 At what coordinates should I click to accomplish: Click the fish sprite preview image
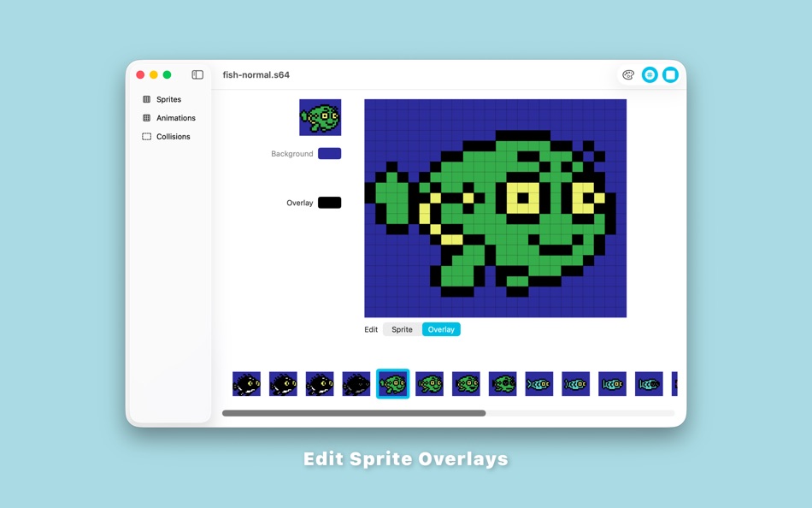[x=321, y=117]
